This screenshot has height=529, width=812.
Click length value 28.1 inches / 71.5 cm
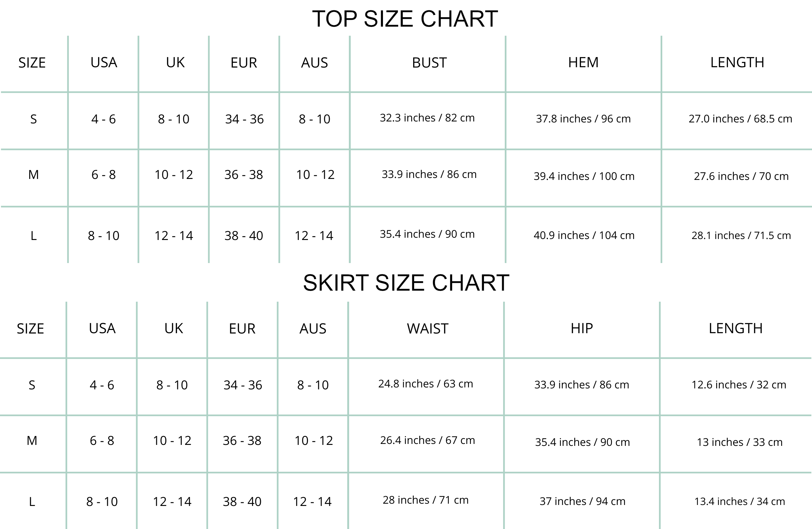[x=741, y=236]
